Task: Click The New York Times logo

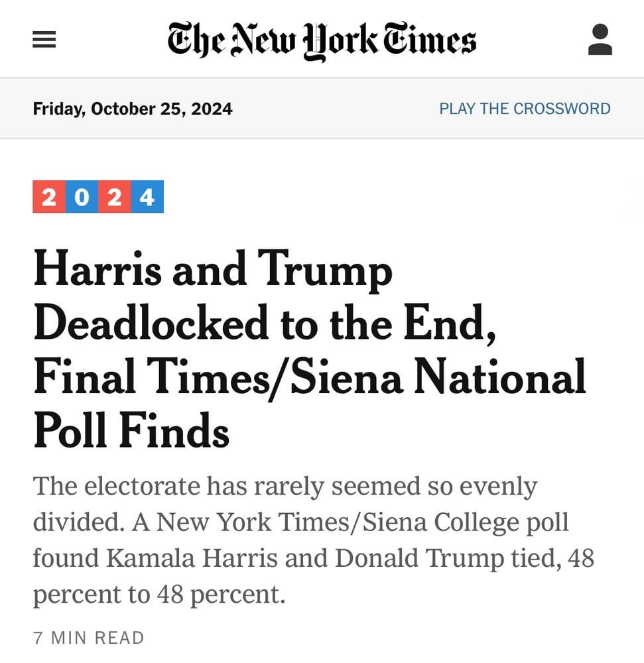Action: [x=322, y=40]
